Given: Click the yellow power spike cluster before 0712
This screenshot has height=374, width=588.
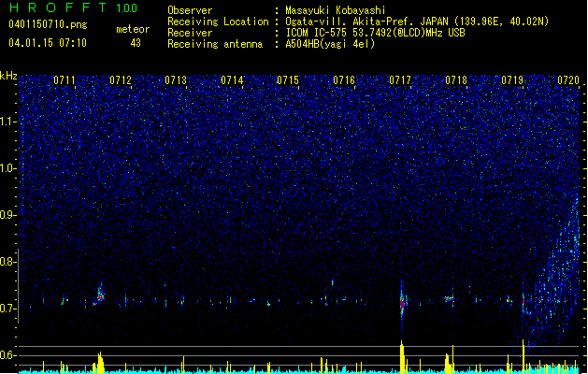Looking at the screenshot, I should click(x=99, y=363).
